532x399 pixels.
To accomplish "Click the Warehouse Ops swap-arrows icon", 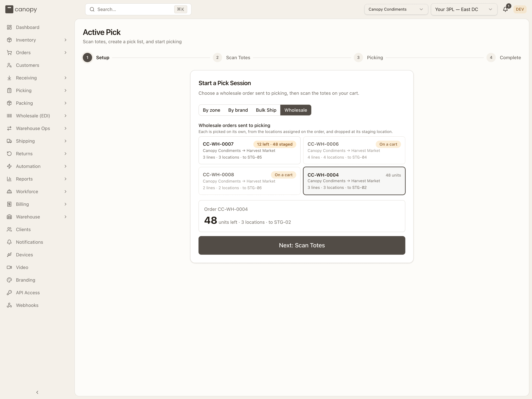I will [9, 129].
